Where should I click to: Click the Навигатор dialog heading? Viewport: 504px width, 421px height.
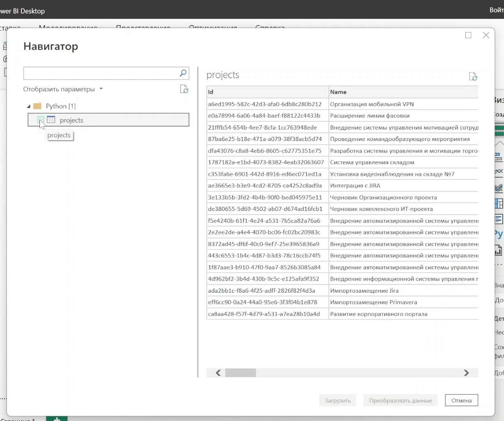[x=51, y=46]
